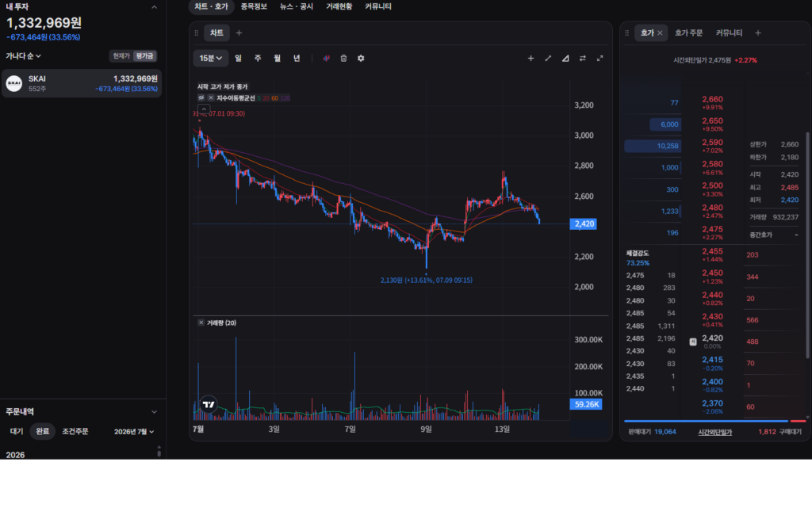Viewport: 812px width, 523px height.
Task: Switch to 커뮤니티 tab in 호가 panel
Action: click(730, 33)
